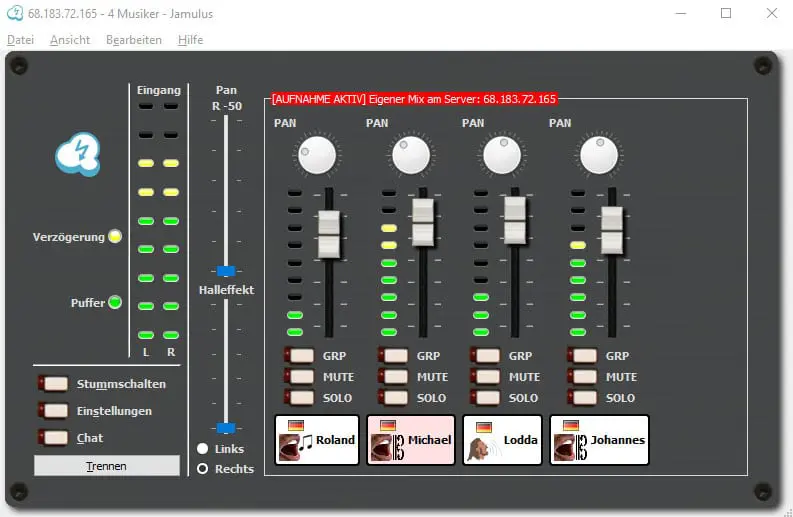Click the German flag above Lodda
793x517 pixels.
click(484, 426)
